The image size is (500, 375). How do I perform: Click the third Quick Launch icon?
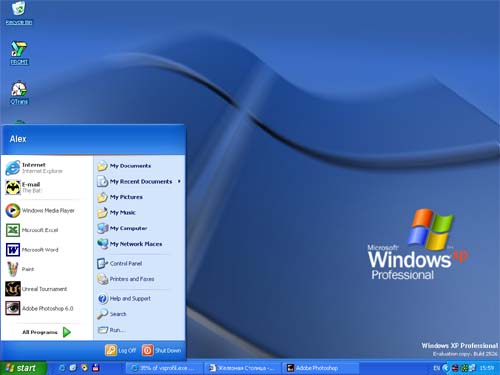(x=85, y=368)
